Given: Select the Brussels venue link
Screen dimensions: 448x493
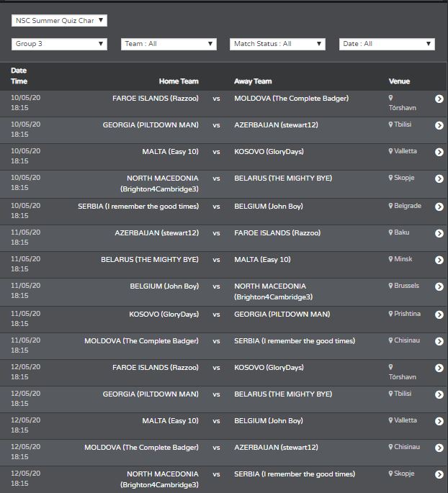Looking at the screenshot, I should (x=406, y=286).
